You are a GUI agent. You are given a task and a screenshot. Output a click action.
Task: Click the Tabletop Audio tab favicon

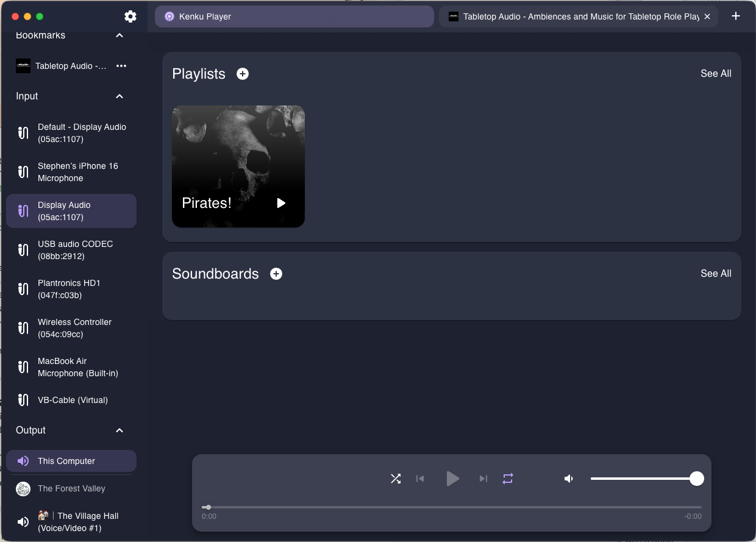pos(454,16)
